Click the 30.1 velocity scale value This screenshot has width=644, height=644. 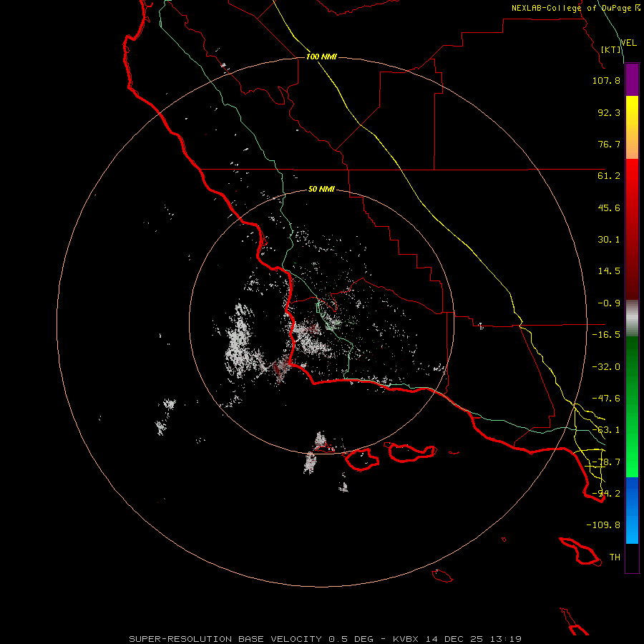[x=609, y=240]
